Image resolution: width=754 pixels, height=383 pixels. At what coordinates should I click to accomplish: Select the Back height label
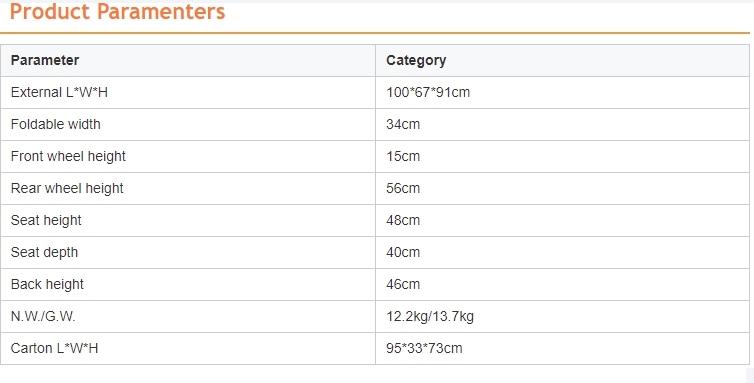(47, 284)
